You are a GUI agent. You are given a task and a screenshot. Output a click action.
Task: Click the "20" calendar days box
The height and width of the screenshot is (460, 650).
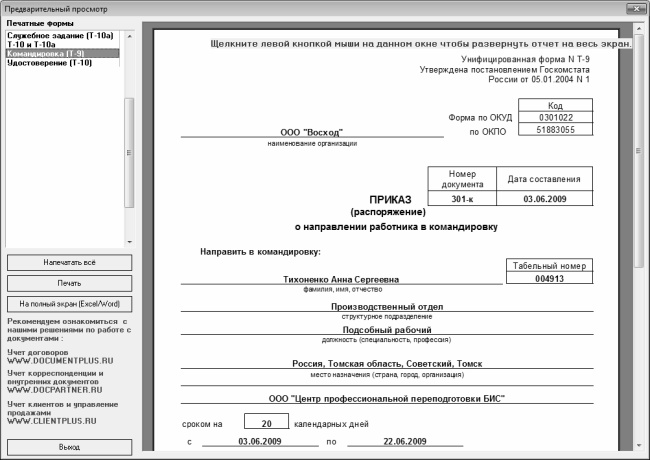(253, 423)
